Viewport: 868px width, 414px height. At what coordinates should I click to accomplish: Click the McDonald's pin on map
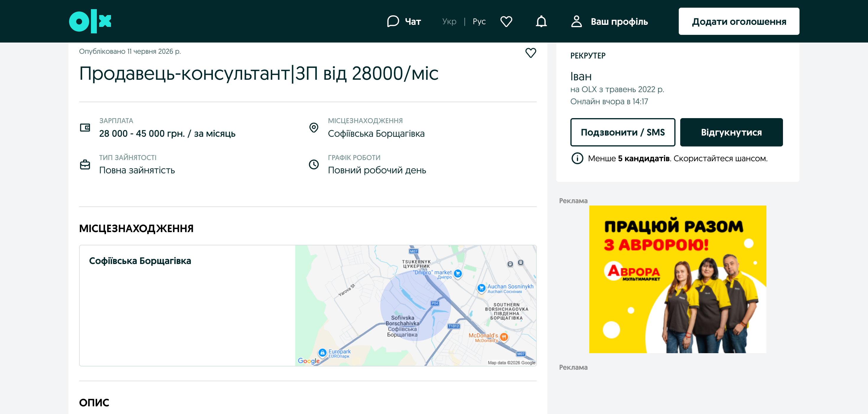tap(504, 337)
